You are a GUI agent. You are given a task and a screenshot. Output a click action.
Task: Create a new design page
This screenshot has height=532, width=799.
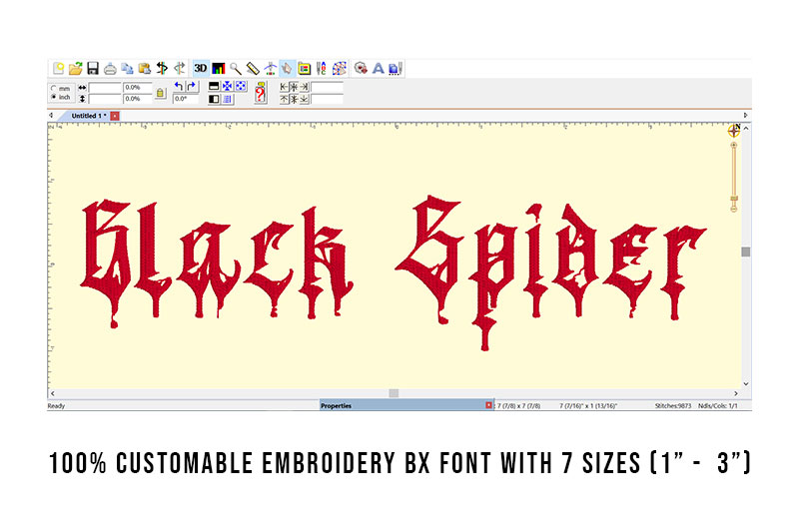(58, 68)
